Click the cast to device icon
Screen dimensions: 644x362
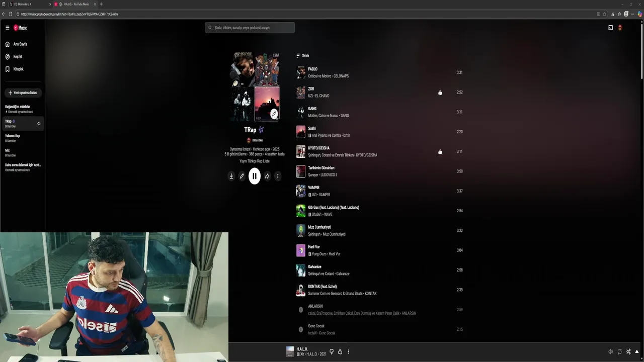pyautogui.click(x=610, y=28)
